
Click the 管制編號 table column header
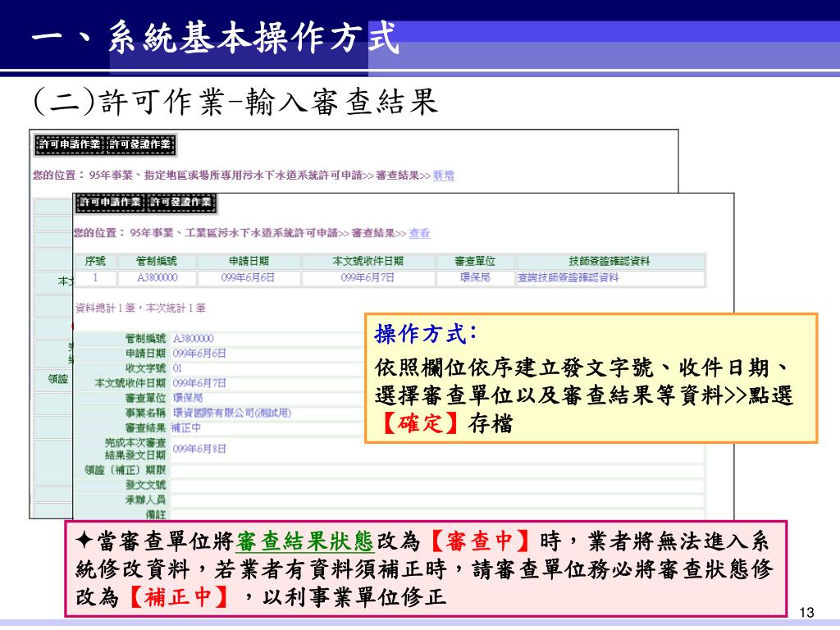click(x=157, y=262)
